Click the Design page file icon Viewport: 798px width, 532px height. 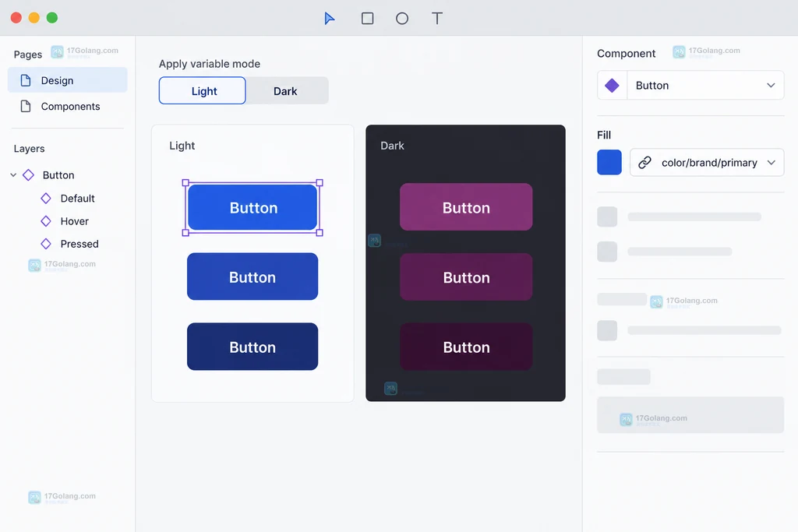26,80
